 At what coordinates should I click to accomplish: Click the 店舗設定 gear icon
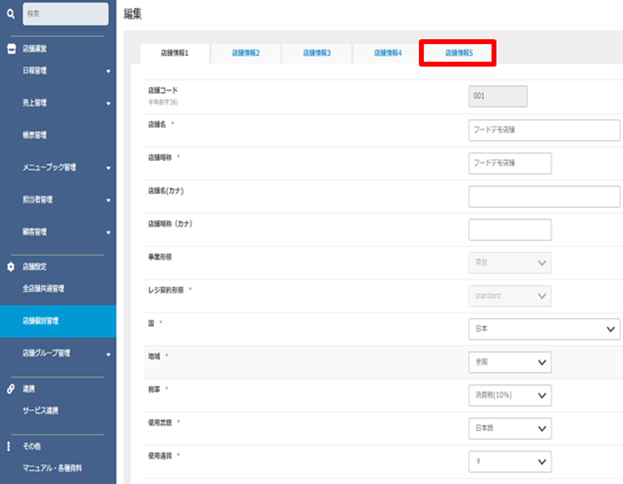11,267
